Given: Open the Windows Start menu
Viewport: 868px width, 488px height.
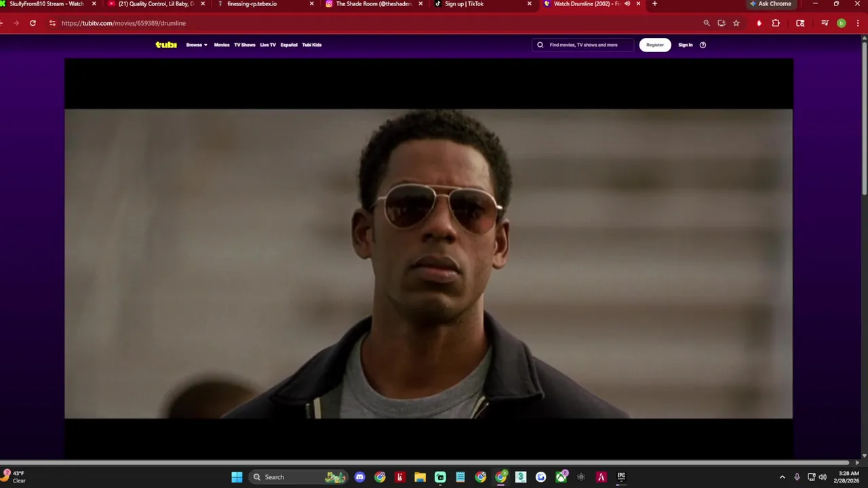Looking at the screenshot, I should pyautogui.click(x=237, y=477).
